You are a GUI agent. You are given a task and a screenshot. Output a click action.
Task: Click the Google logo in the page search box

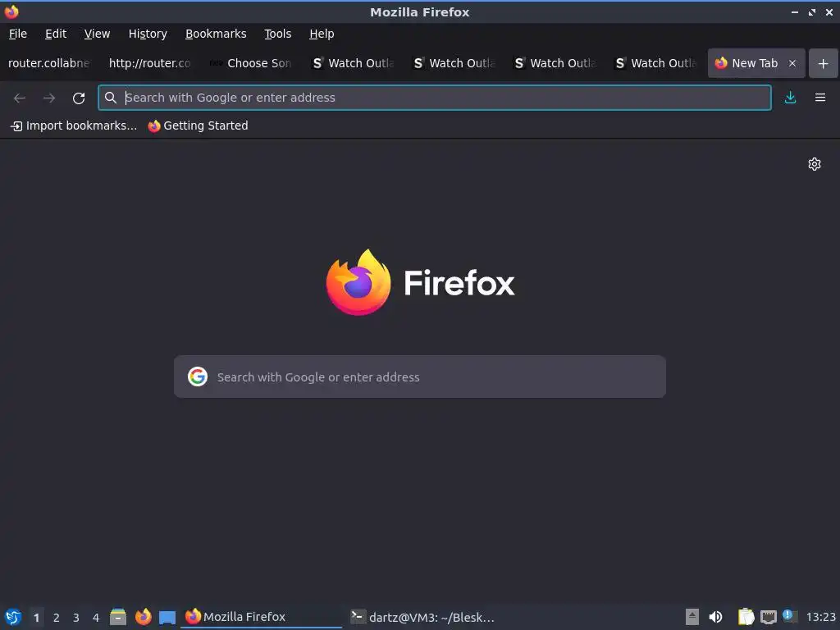coord(198,377)
